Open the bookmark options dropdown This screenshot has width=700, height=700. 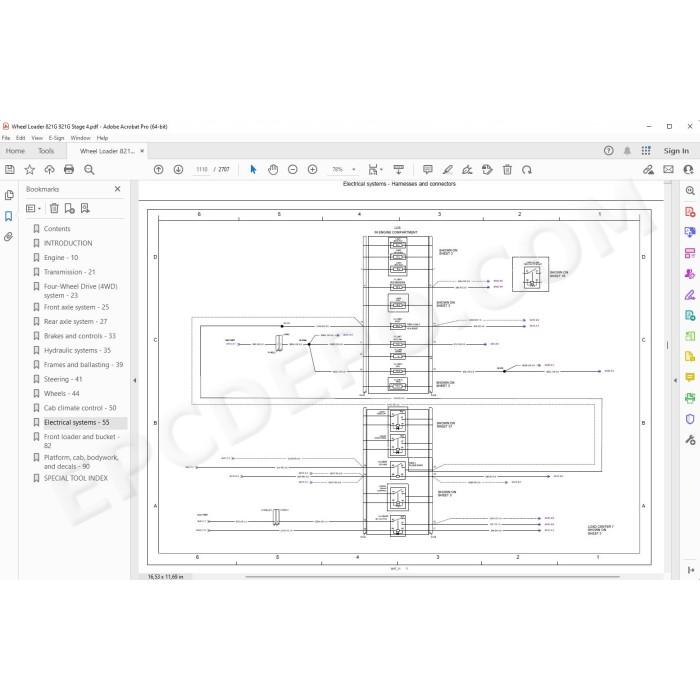pyautogui.click(x=33, y=208)
